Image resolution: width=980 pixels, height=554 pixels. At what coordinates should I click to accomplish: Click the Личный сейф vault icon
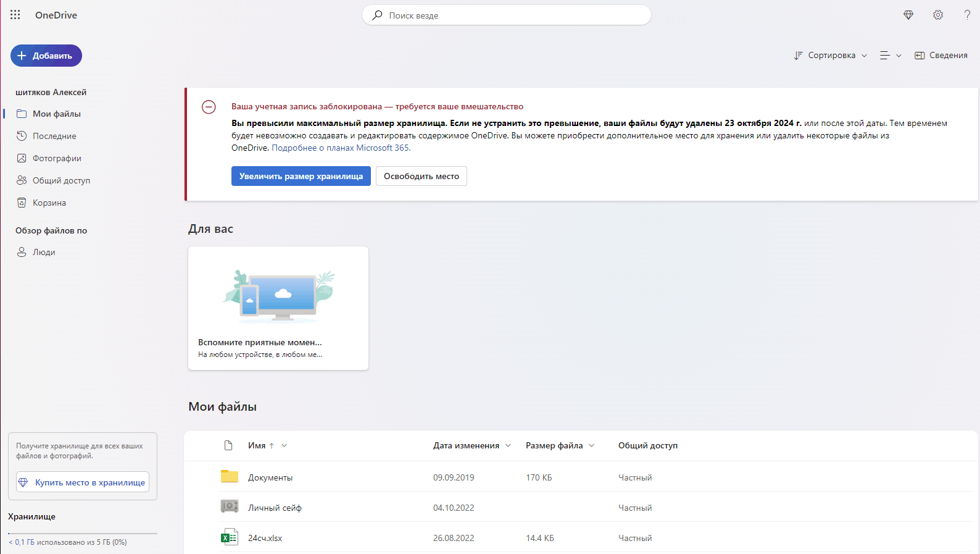click(230, 506)
